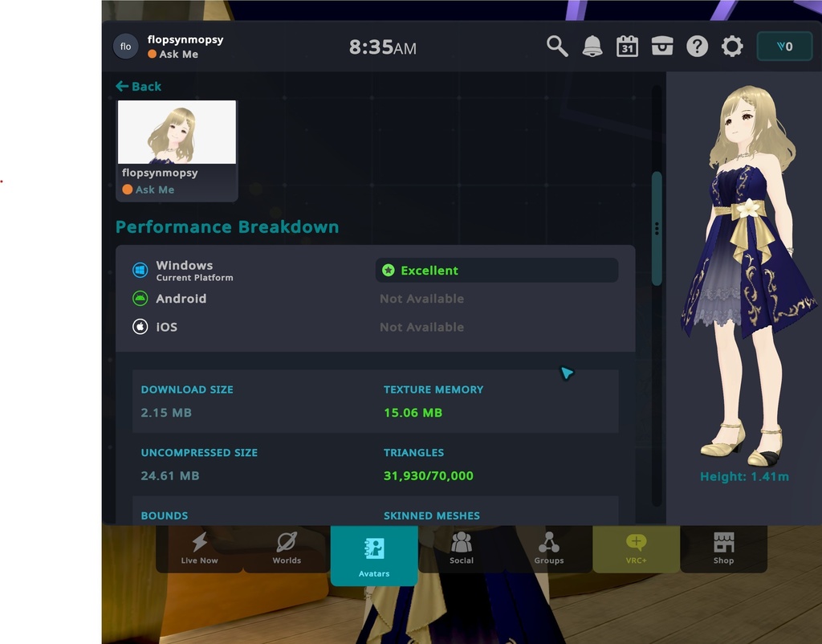Select the iOS Apple platform icon
The image size is (822, 644).
point(141,327)
